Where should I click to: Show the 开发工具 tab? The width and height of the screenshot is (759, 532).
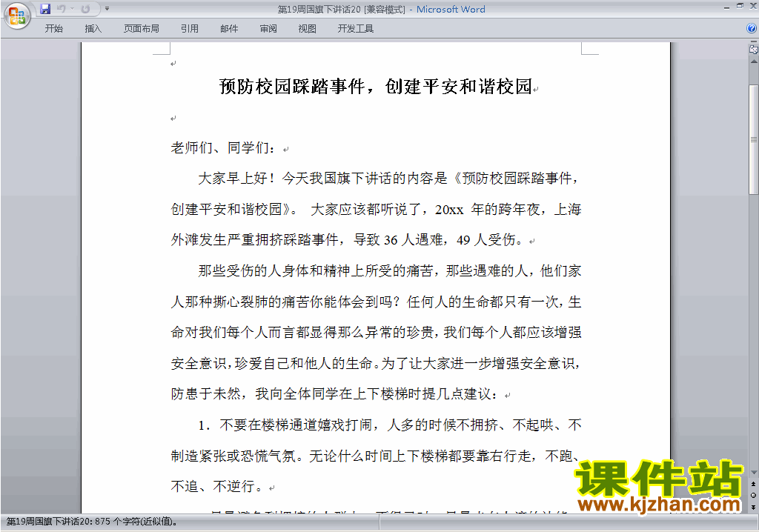[x=355, y=29]
